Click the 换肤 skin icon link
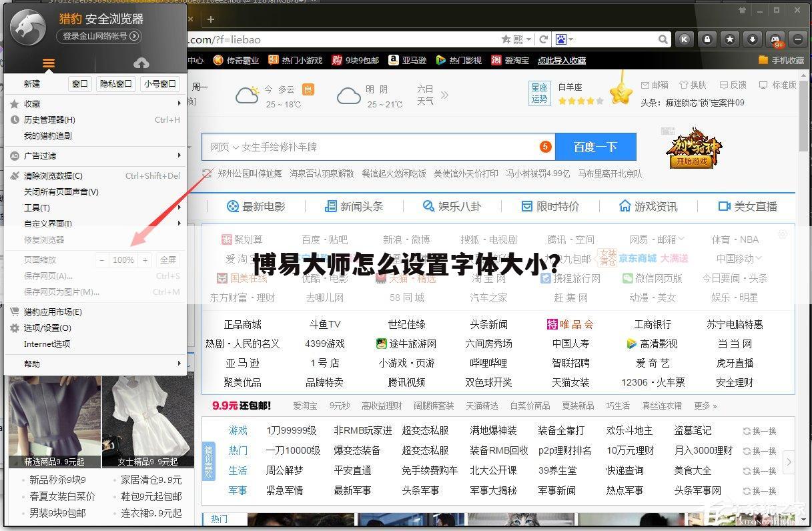 tap(693, 85)
